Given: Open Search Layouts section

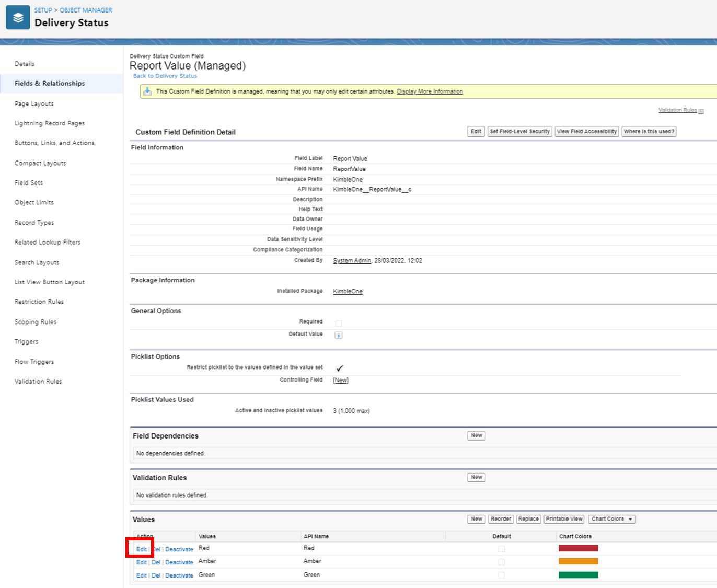Looking at the screenshot, I should [x=37, y=262].
